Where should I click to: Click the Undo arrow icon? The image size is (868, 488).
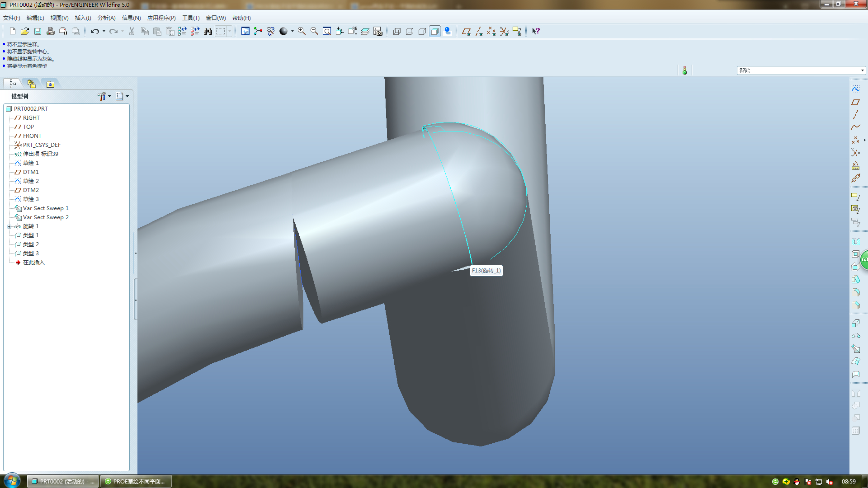[x=94, y=31]
